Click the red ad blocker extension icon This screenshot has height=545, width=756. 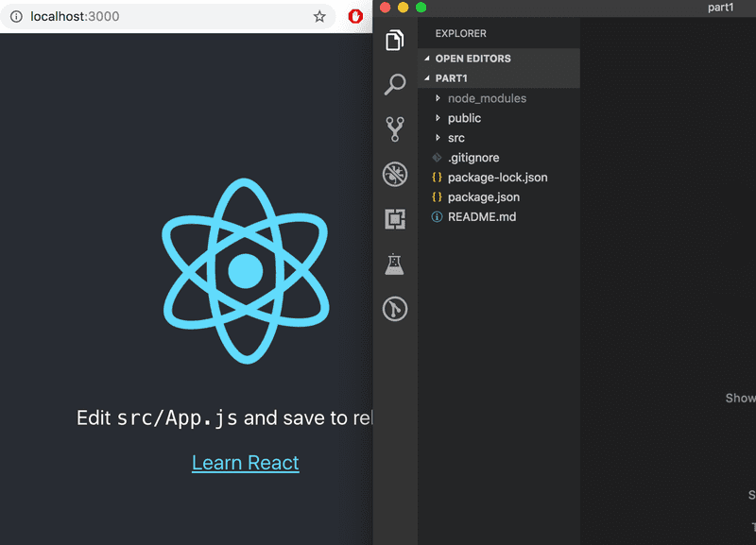[355, 16]
